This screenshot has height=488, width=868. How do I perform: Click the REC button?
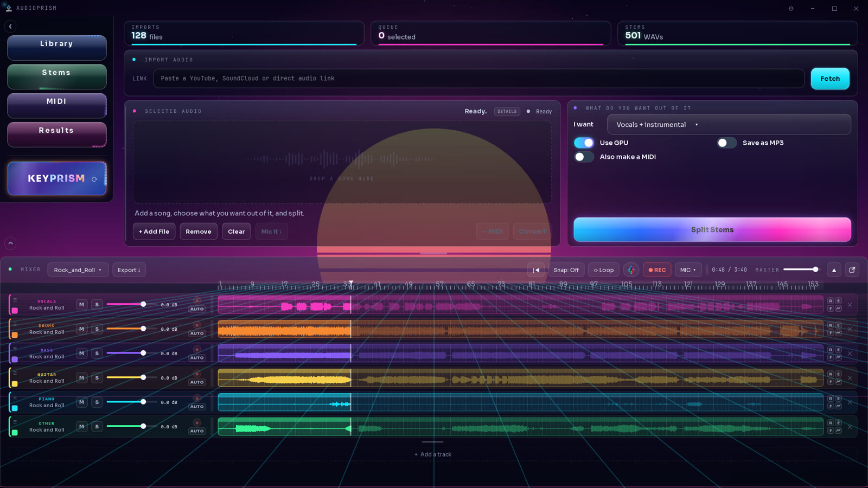(x=657, y=270)
